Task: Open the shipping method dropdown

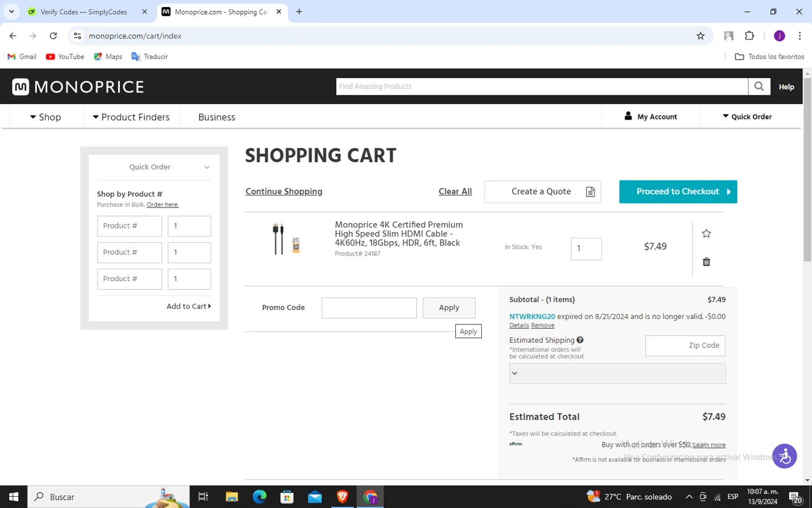Action: point(617,374)
